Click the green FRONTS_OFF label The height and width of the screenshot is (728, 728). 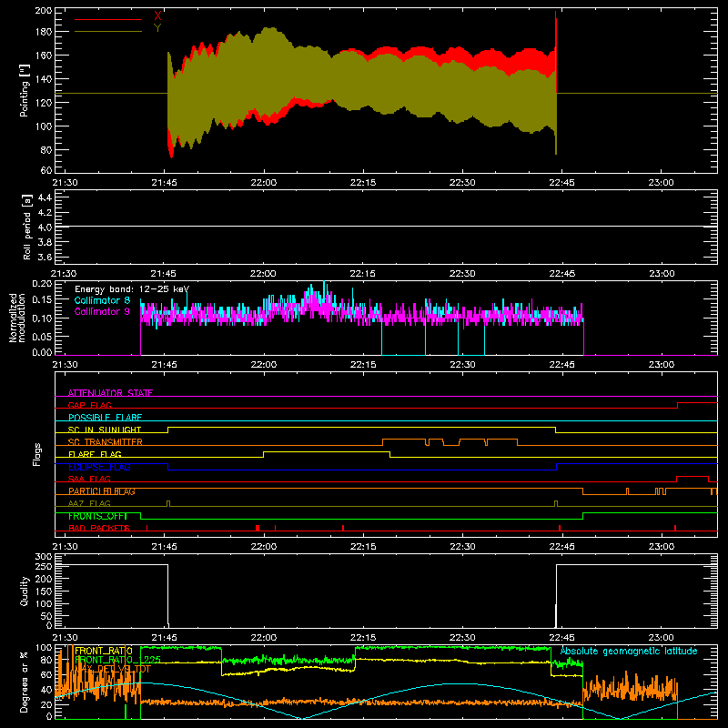tap(97, 516)
